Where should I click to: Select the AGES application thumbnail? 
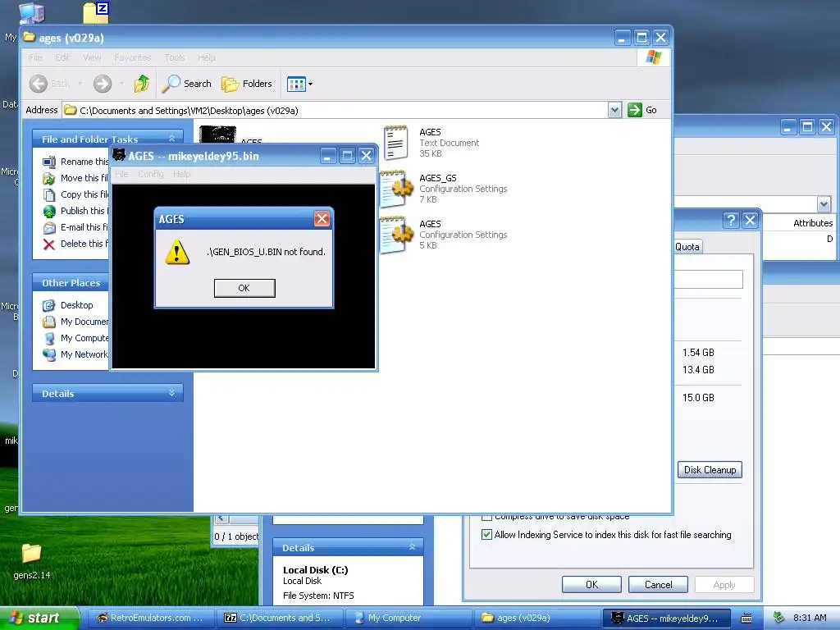pyautogui.click(x=217, y=134)
